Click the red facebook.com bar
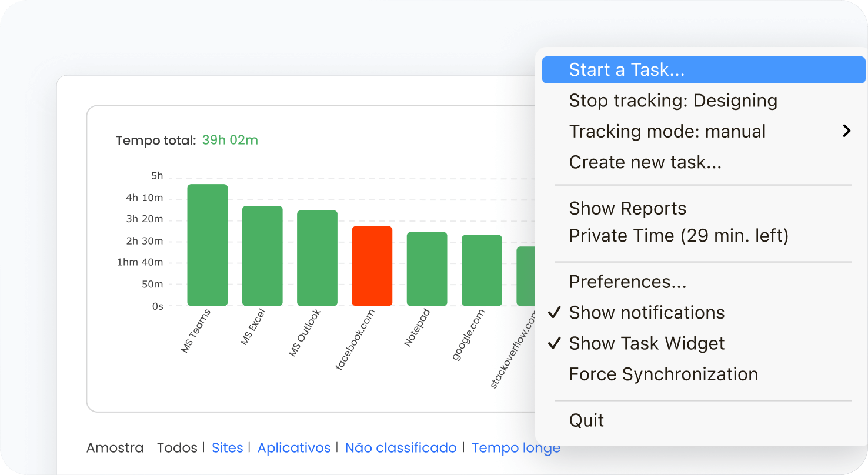Viewport: 868px width, 475px height. [x=372, y=266]
